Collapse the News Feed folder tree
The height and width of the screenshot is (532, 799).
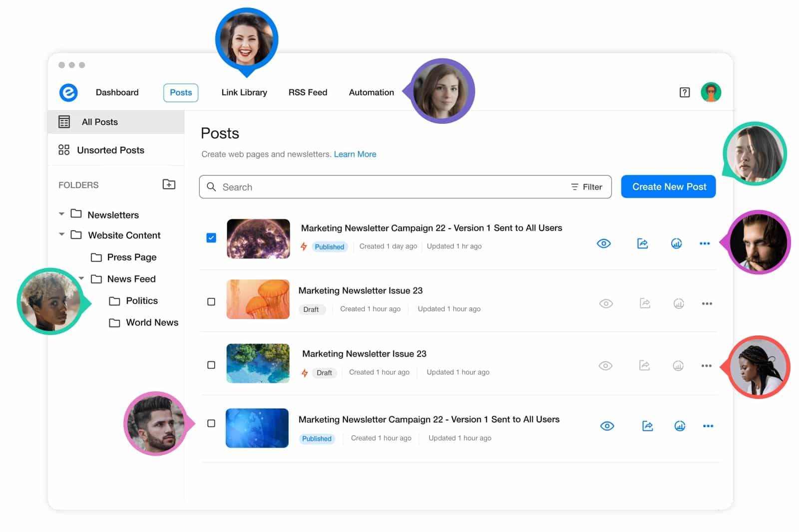(81, 278)
